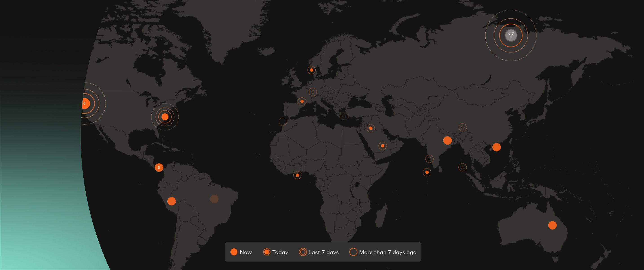Click the filter funnel icon over Russia
644x270 pixels.
511,35
